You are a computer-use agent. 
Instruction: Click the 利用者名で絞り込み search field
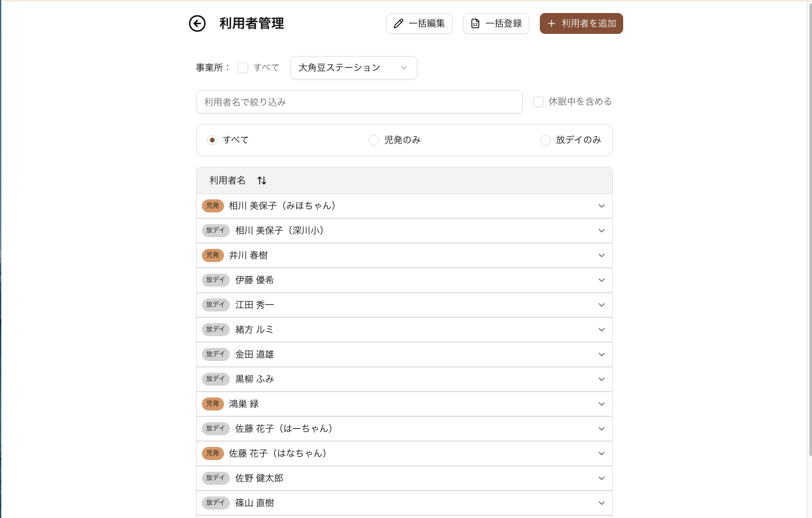click(359, 102)
